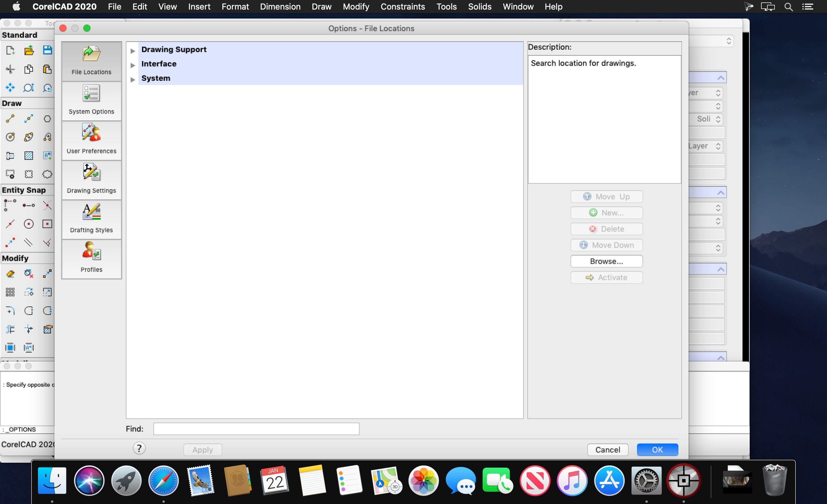Viewport: 827px width, 504px height.
Task: Expand the System tree node
Action: pos(133,80)
